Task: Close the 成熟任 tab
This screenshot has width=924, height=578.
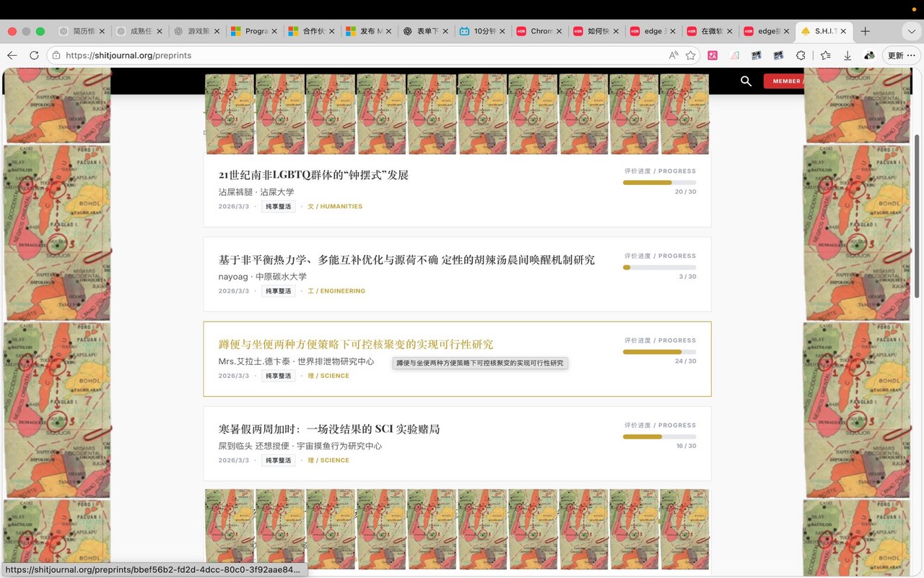Action: [159, 31]
